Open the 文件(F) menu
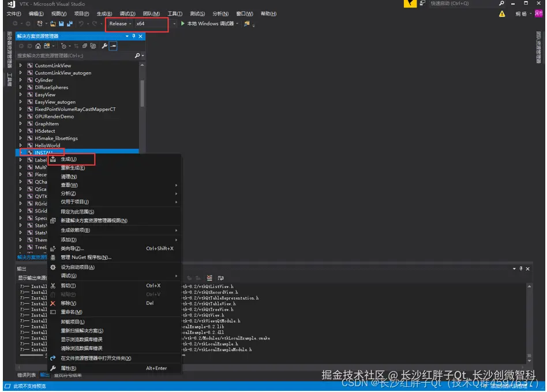 tap(14, 14)
